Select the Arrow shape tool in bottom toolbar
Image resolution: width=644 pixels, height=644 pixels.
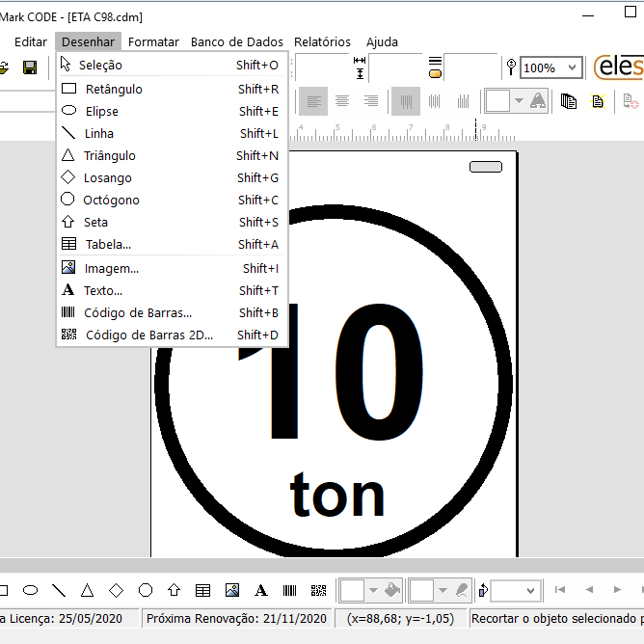click(x=174, y=590)
